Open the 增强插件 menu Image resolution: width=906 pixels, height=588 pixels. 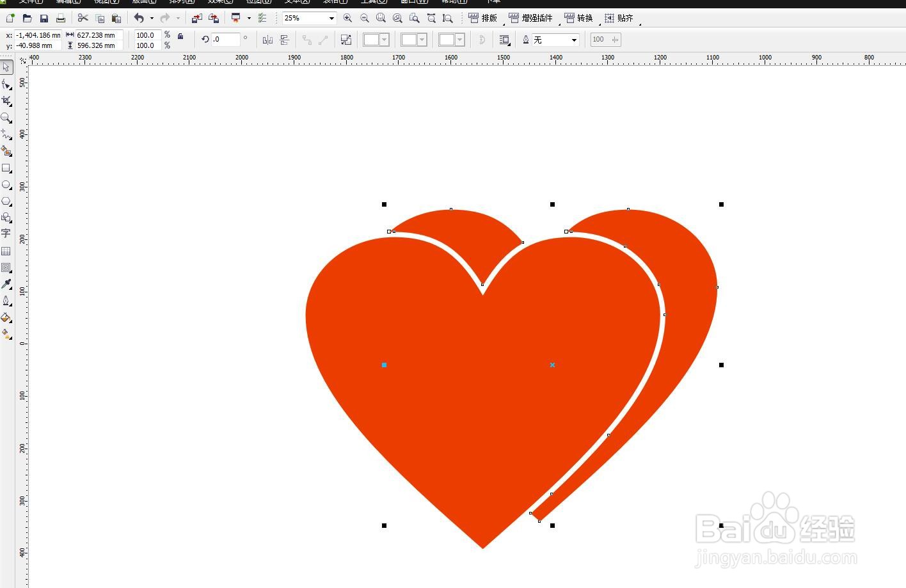(x=531, y=19)
